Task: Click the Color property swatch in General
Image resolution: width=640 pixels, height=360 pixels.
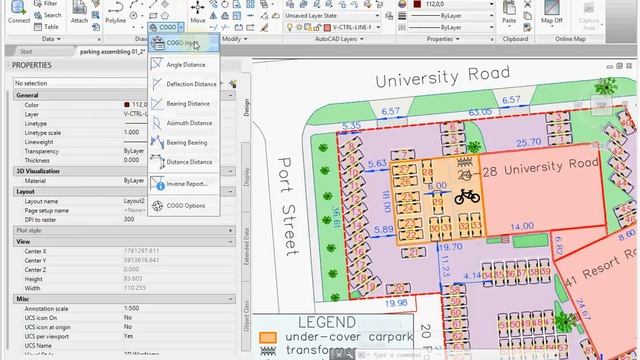Action: 127,105
